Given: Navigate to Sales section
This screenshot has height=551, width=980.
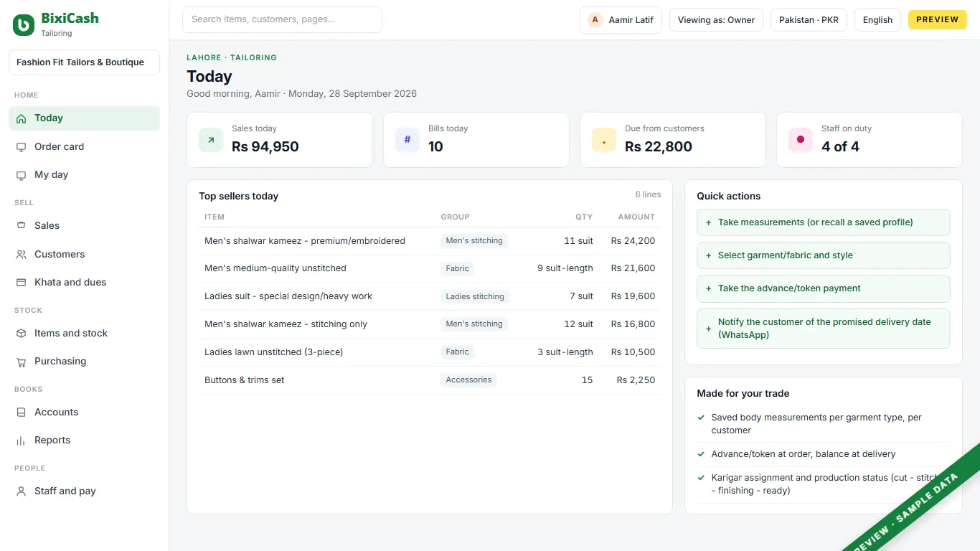Looking at the screenshot, I should (84, 226).
